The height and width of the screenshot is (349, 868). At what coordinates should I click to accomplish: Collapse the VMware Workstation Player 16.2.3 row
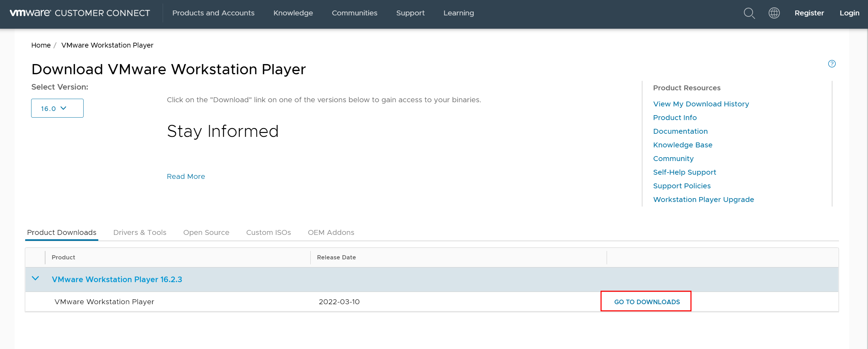[35, 279]
